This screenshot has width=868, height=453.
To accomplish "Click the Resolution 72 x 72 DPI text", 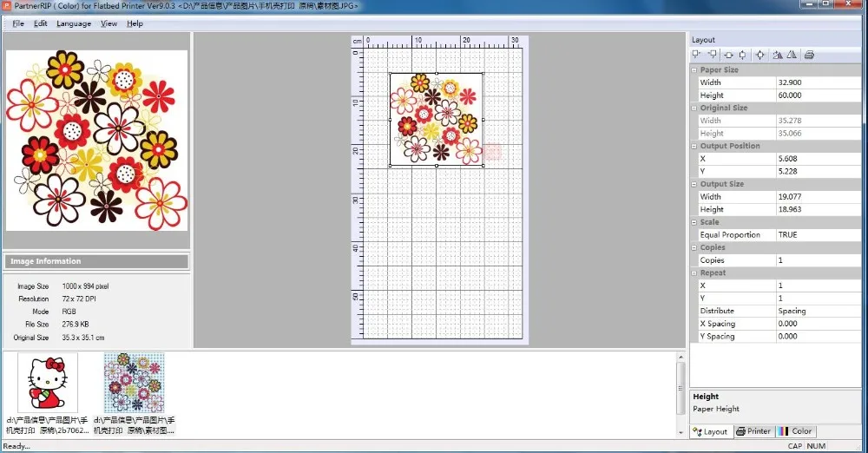I will [79, 299].
